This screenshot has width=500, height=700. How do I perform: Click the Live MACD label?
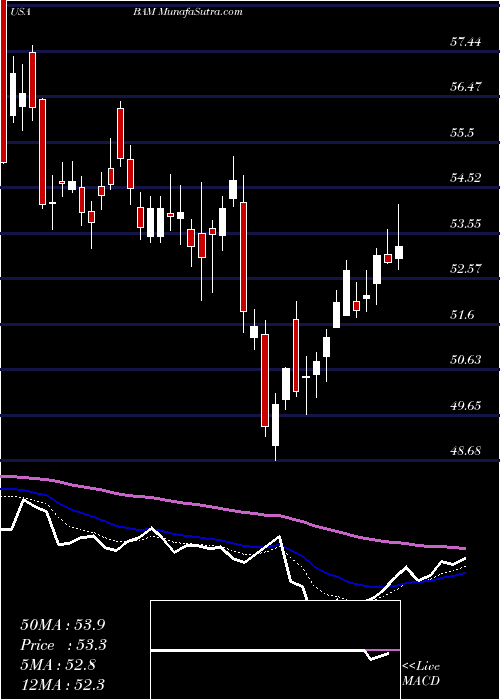pos(421,674)
